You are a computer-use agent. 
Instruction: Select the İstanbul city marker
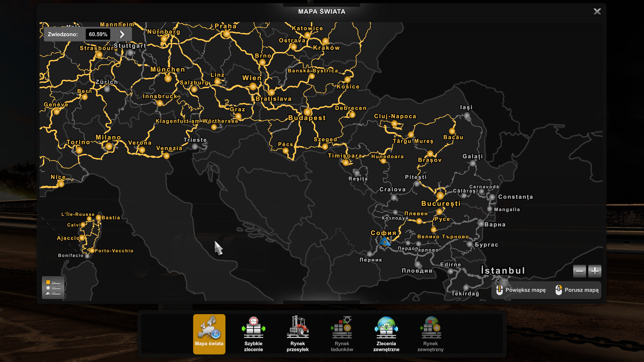tap(504, 281)
